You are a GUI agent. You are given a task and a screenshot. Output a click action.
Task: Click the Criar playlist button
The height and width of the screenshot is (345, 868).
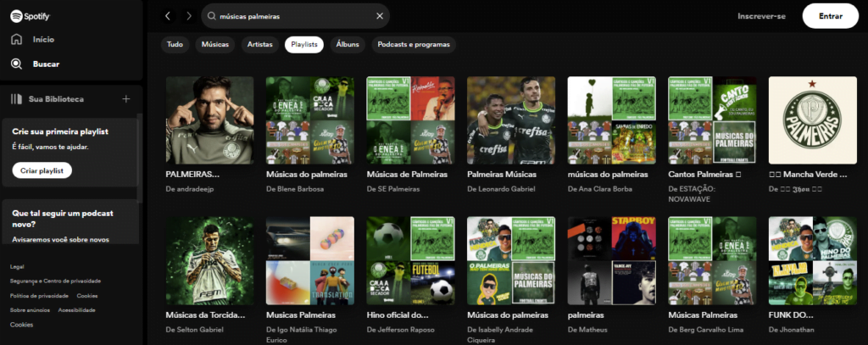pyautogui.click(x=42, y=170)
